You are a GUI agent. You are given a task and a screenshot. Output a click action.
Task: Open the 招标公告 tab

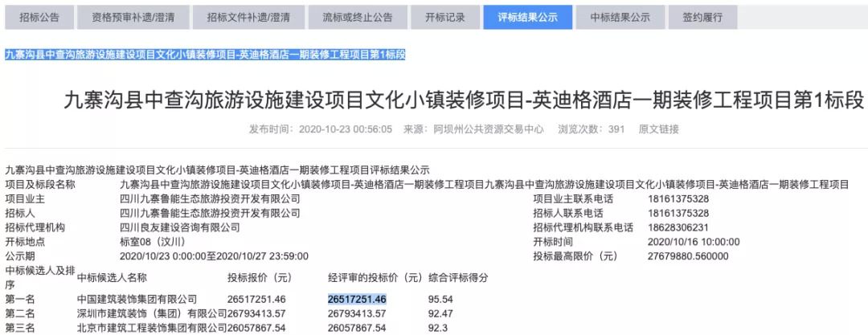(x=39, y=17)
